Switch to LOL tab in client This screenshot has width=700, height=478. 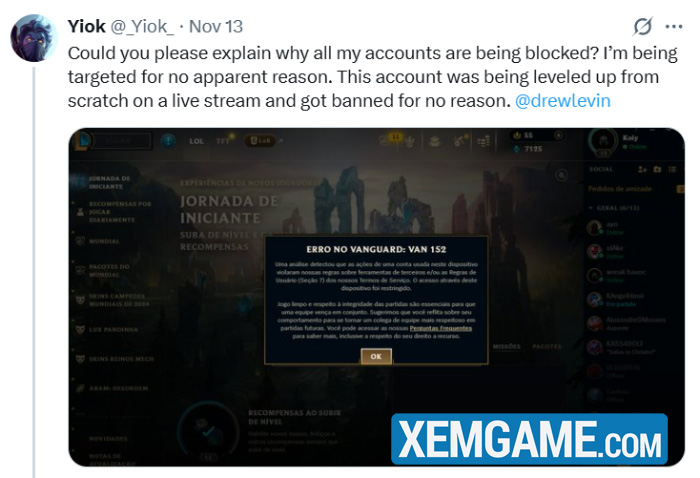coord(196,141)
